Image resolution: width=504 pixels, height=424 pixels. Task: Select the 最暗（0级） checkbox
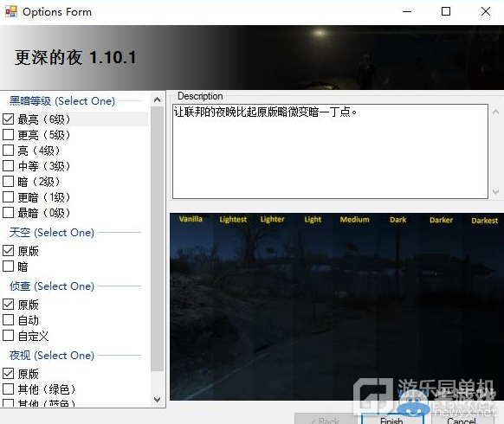click(x=8, y=212)
